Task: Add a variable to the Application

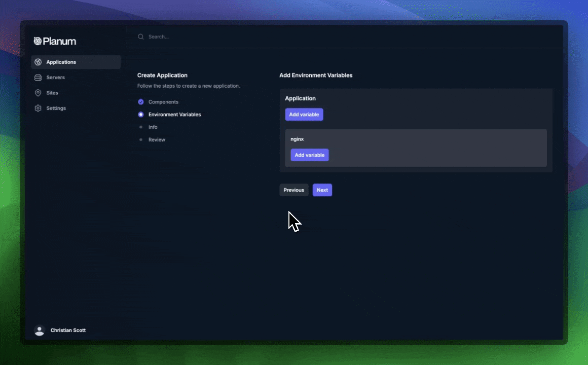Action: pyautogui.click(x=304, y=115)
